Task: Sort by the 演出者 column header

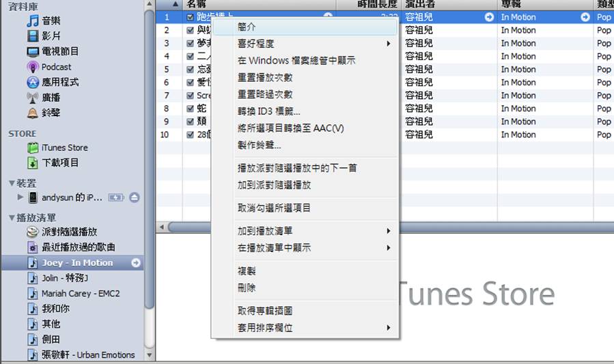Action: tap(449, 4)
